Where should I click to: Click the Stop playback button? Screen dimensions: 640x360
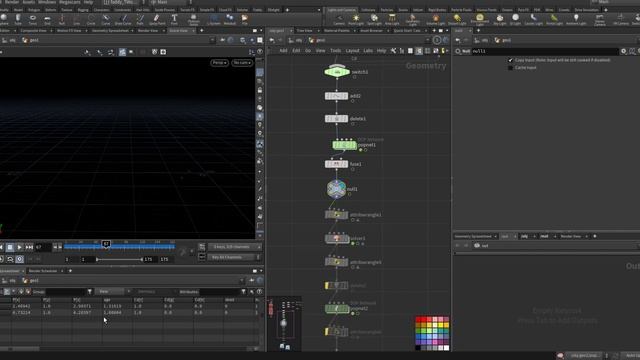point(10,247)
